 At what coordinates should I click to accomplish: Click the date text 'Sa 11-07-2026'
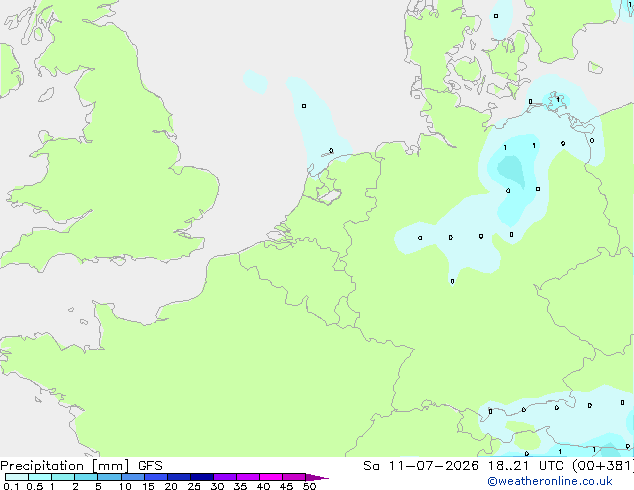pyautogui.click(x=421, y=466)
